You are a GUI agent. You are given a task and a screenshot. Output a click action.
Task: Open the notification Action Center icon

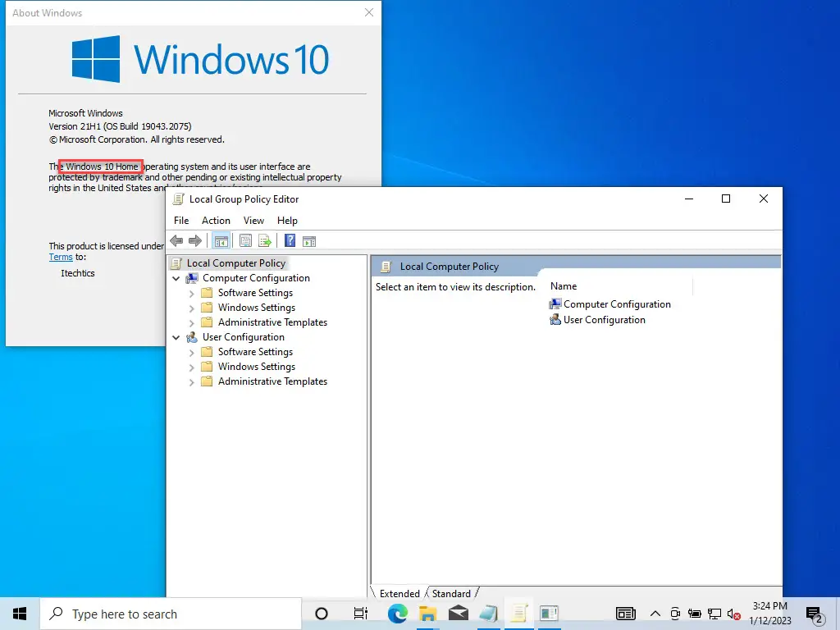coord(815,615)
